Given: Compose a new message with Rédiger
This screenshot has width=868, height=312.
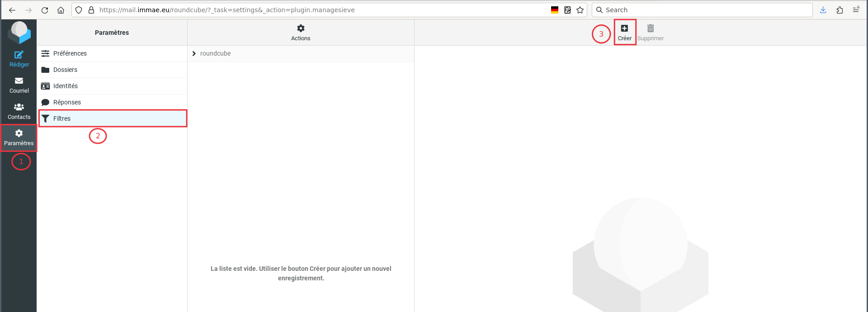Looking at the screenshot, I should click(x=19, y=59).
